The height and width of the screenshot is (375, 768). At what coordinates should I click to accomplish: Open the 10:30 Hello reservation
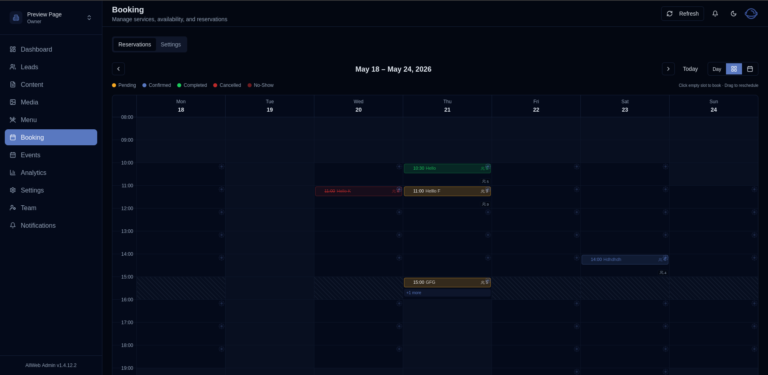click(x=447, y=168)
